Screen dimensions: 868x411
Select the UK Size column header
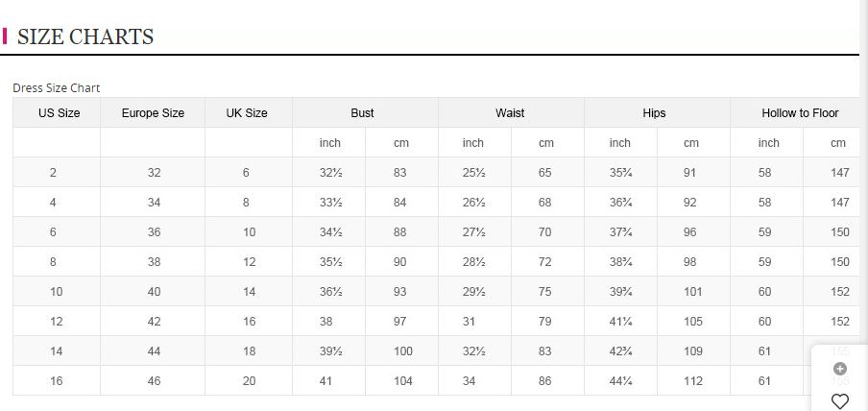247,113
